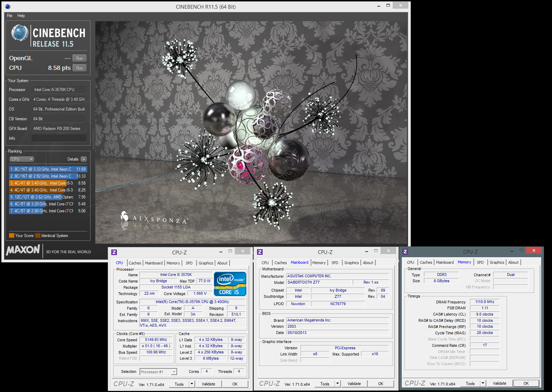Viewport: 552px width, 392px height.
Task: Select ranking row 5 AMD Opteron 7.95
Action: (48, 197)
